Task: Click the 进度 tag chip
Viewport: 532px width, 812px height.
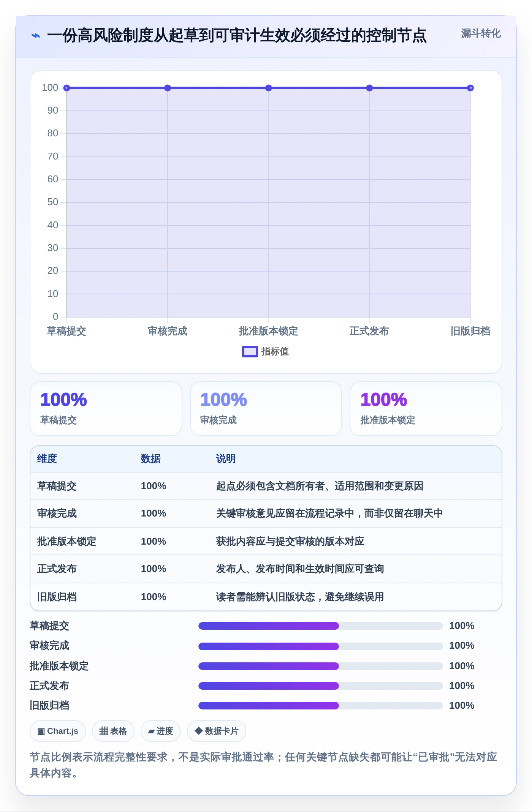Action: (x=161, y=731)
